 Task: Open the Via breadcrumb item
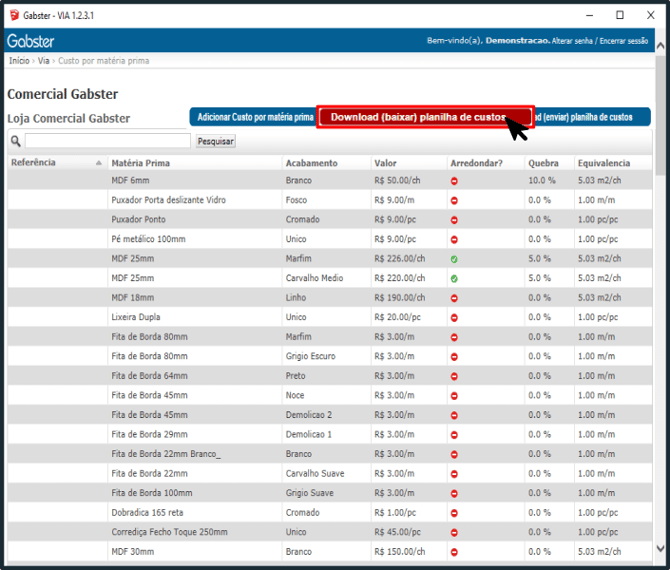point(43,61)
